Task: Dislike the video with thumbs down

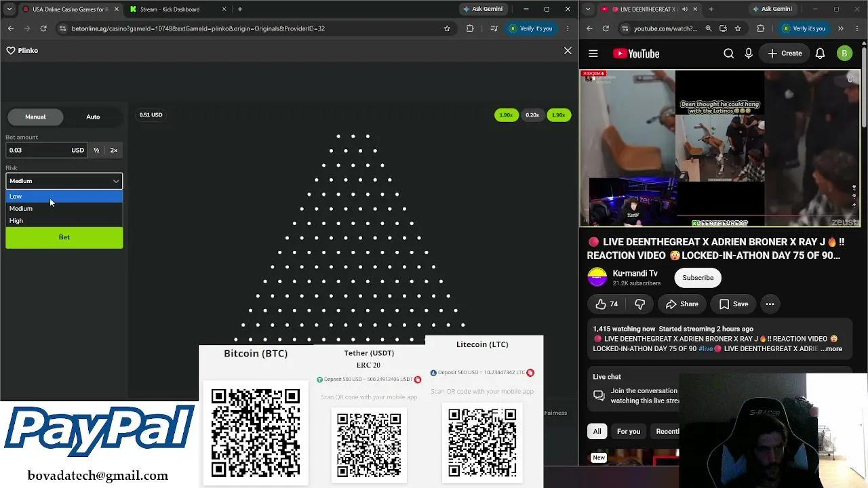Action: tap(639, 304)
